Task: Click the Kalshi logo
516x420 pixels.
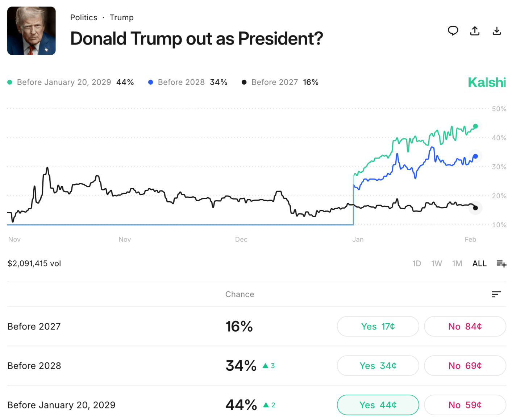Action: [x=487, y=83]
